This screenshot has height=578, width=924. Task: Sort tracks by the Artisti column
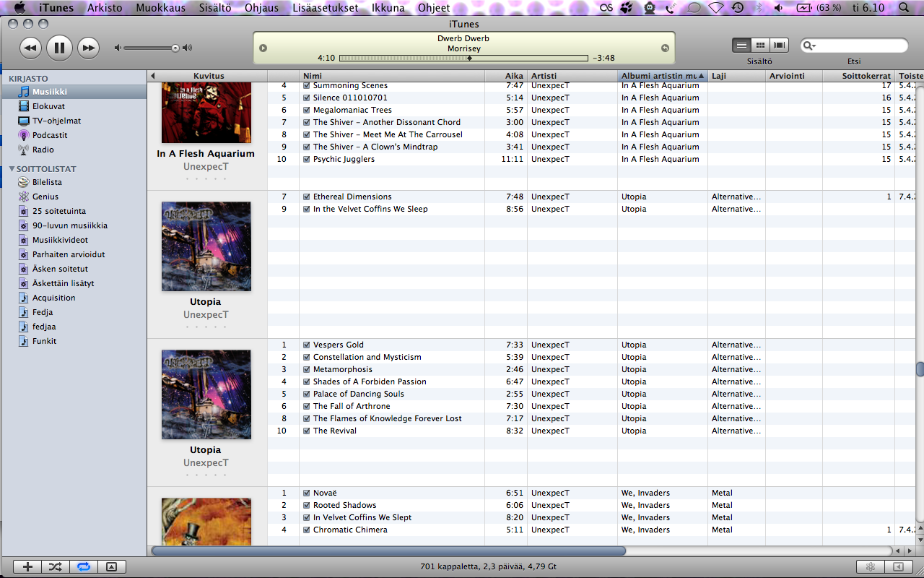[x=572, y=76]
